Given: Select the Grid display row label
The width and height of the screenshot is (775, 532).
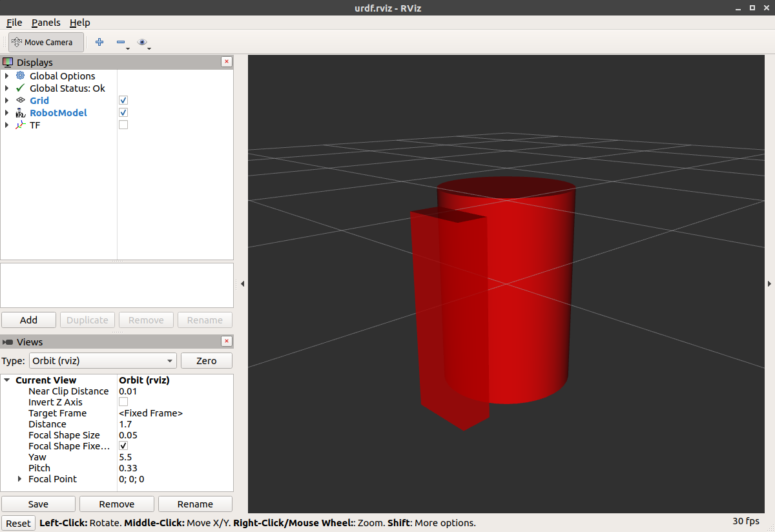Looking at the screenshot, I should (39, 101).
